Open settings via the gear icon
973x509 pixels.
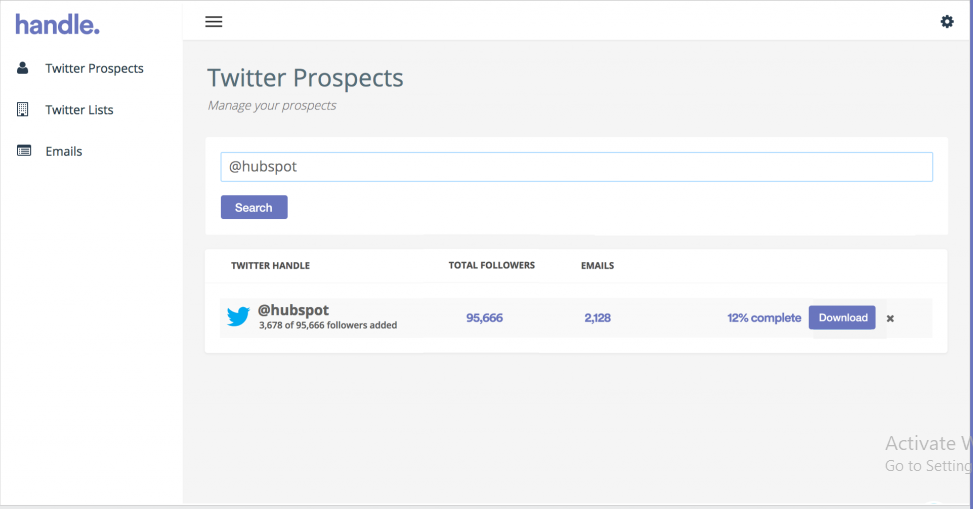click(947, 22)
